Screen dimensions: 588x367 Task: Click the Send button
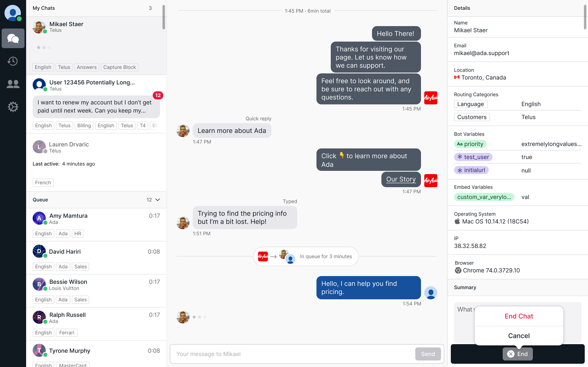428,354
